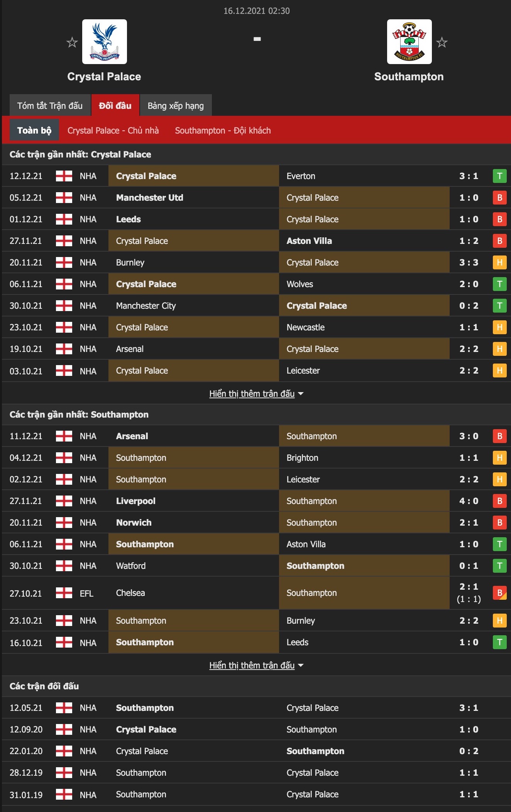Click the B badge for Norwich 2:1 match

500,523
